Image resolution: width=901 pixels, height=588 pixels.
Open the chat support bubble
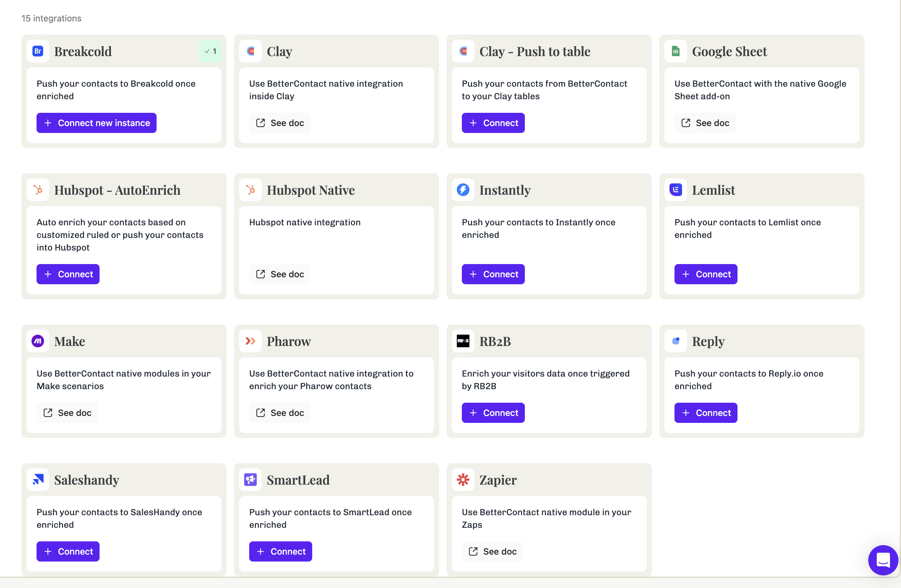pos(883,560)
